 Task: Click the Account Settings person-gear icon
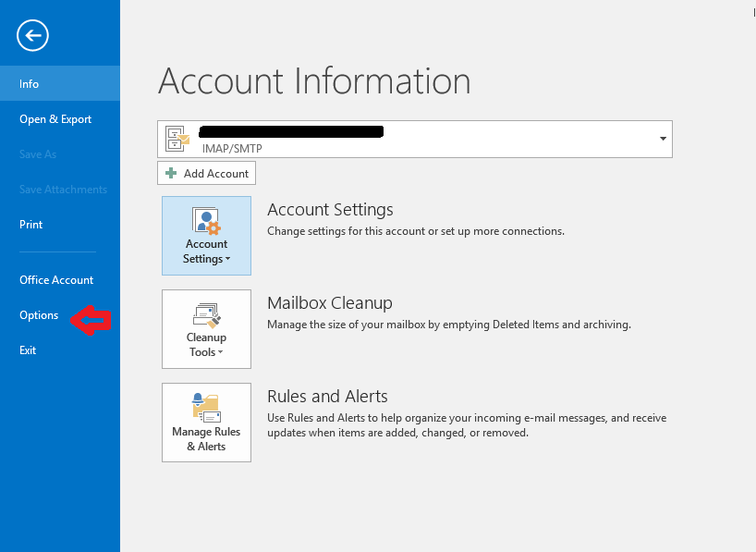tap(206, 221)
